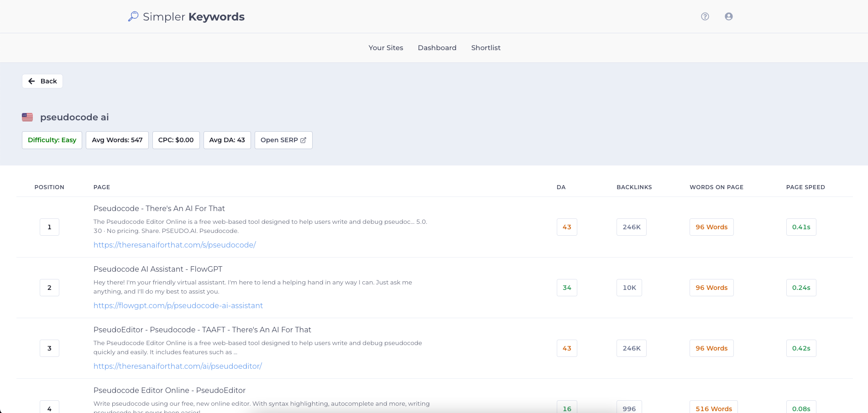Go to the Your Sites tab

pyautogui.click(x=386, y=48)
